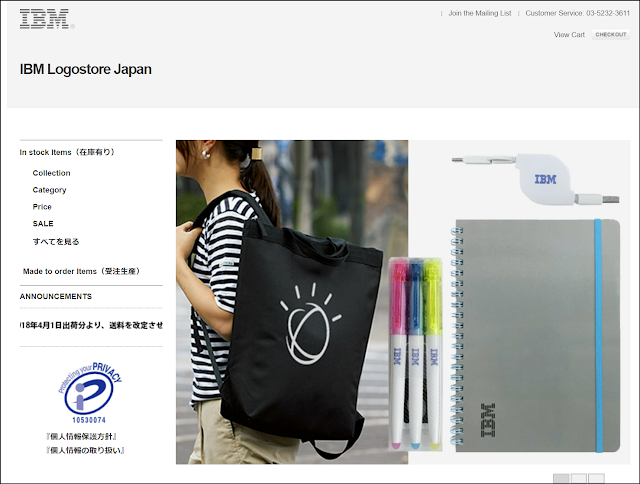
Task: Click すべてを見る to view all items
Action: [x=56, y=241]
